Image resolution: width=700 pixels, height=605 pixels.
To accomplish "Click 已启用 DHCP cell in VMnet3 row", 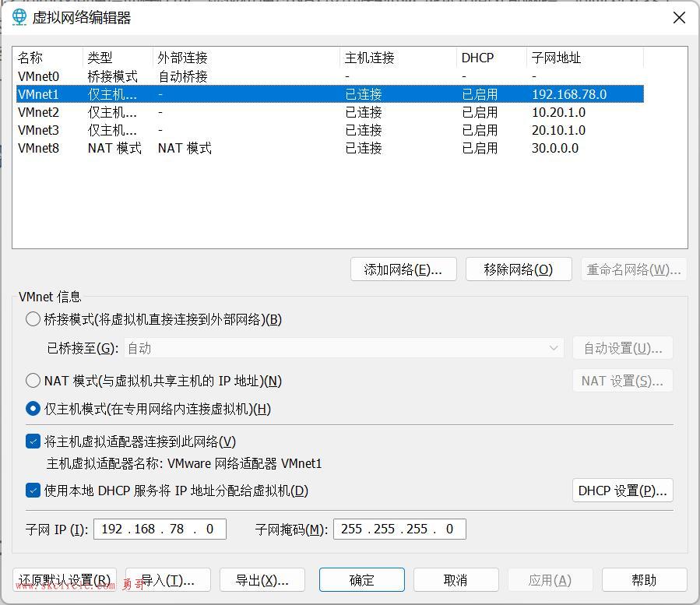I will pyautogui.click(x=480, y=130).
